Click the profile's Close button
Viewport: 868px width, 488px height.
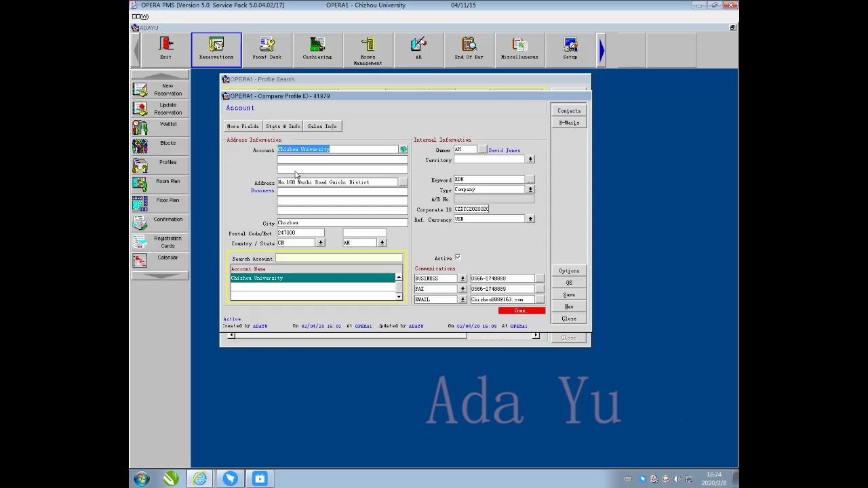pos(569,319)
